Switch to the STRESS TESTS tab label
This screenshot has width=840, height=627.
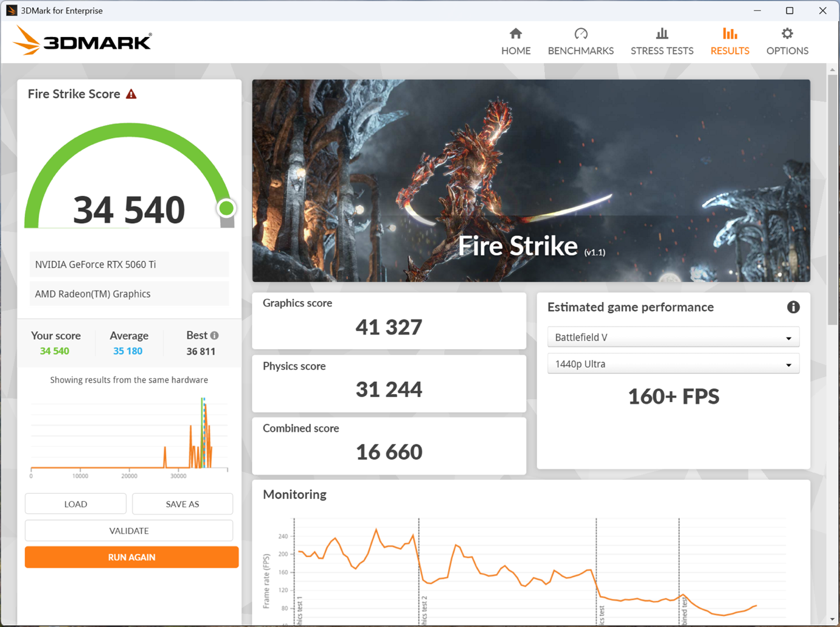coord(662,50)
